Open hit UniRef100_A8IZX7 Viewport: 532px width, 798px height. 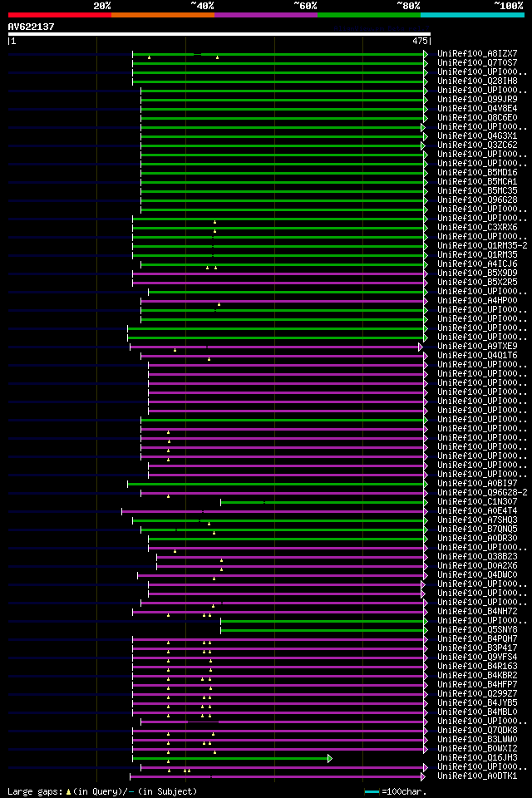(477, 53)
